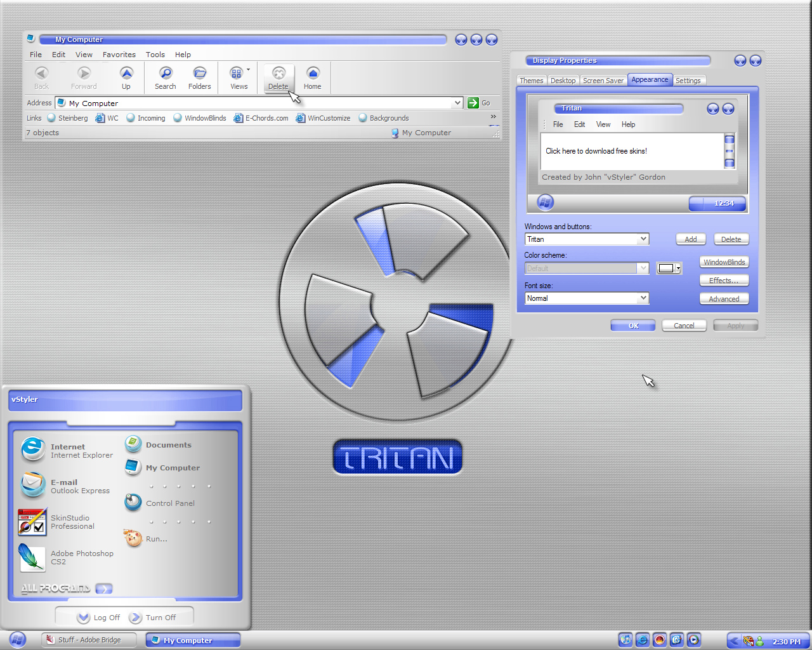The width and height of the screenshot is (812, 650).
Task: Open the Favorites menu
Action: click(x=119, y=55)
